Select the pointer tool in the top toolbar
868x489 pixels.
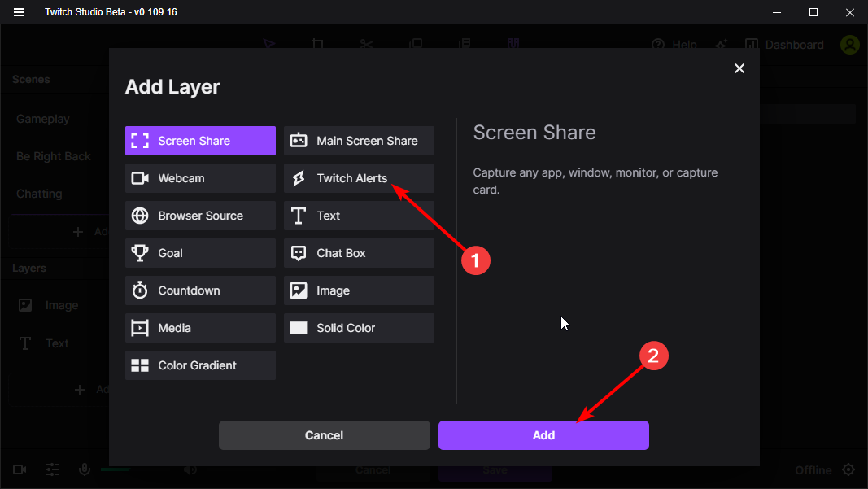tap(269, 44)
